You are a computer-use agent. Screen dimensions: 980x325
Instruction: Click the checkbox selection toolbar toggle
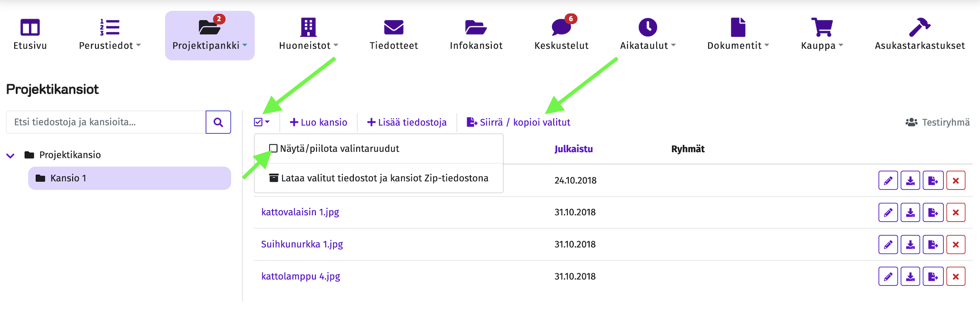[262, 122]
